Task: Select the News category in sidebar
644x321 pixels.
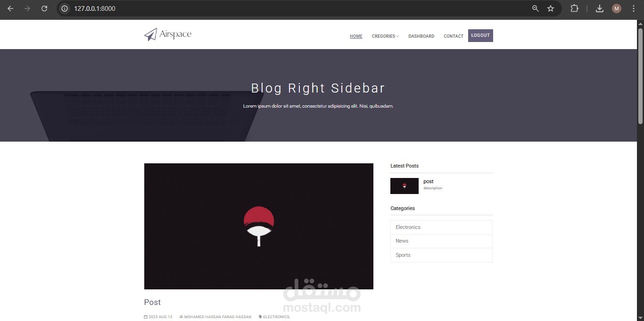Action: [441, 241]
